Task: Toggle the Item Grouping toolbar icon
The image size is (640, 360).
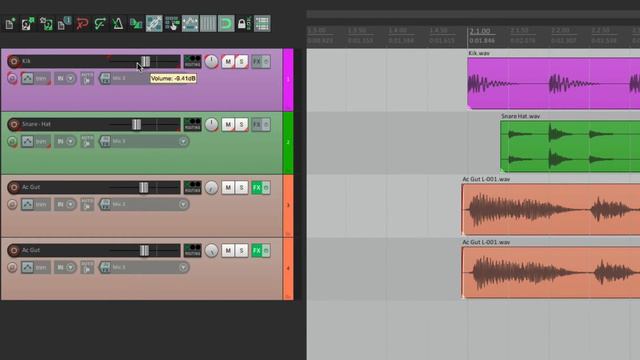Action: 154,24
